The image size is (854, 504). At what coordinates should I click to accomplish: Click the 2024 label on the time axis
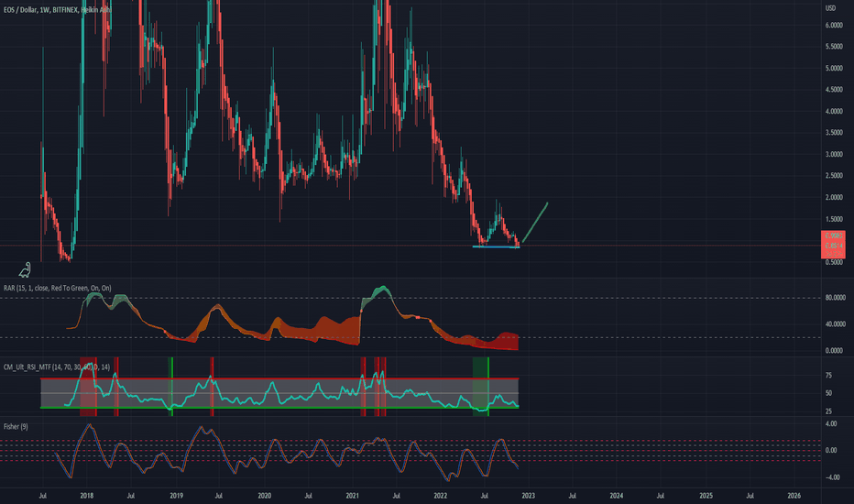(617, 496)
